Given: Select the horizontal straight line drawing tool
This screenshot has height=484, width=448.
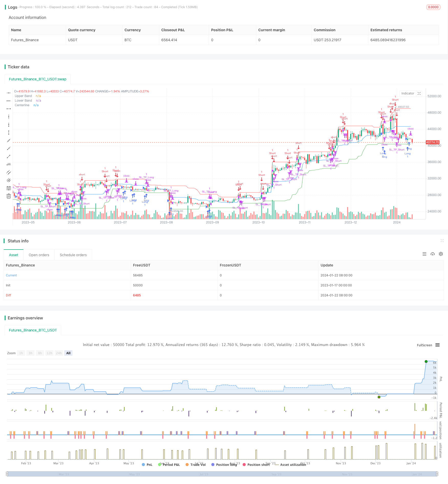Looking at the screenshot, I should (9, 93).
